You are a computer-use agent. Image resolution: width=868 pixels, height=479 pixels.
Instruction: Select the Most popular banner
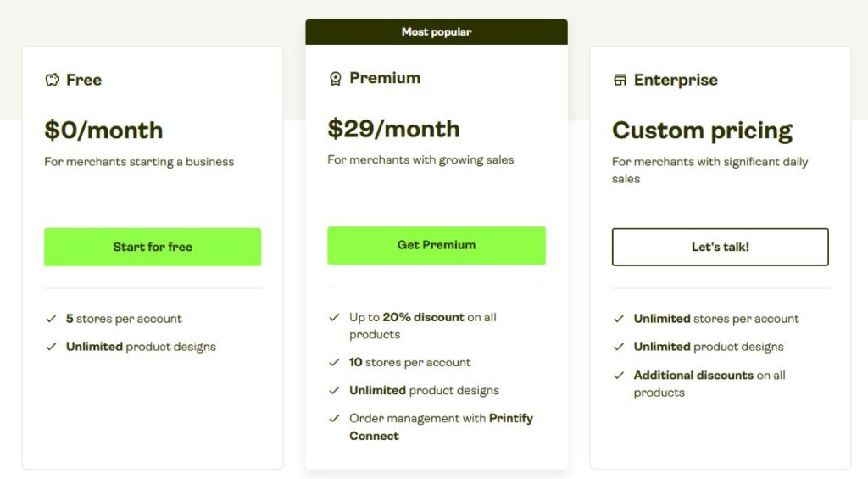point(437,31)
